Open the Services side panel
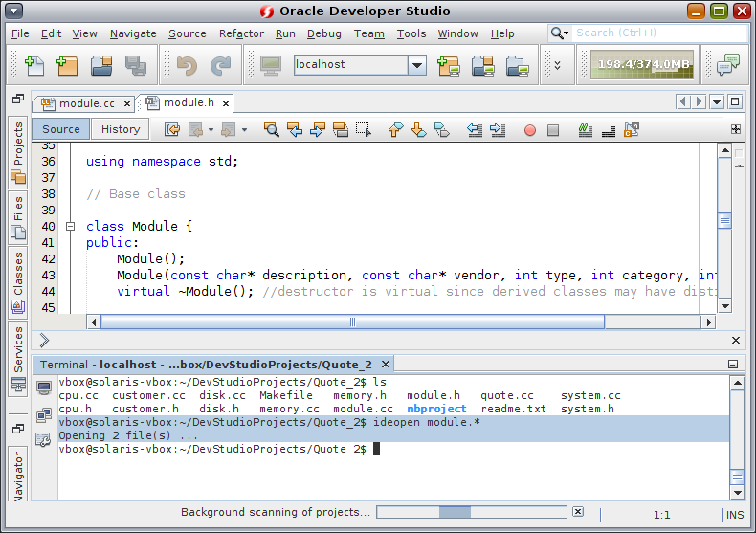The height and width of the screenshot is (533, 756). point(18,359)
